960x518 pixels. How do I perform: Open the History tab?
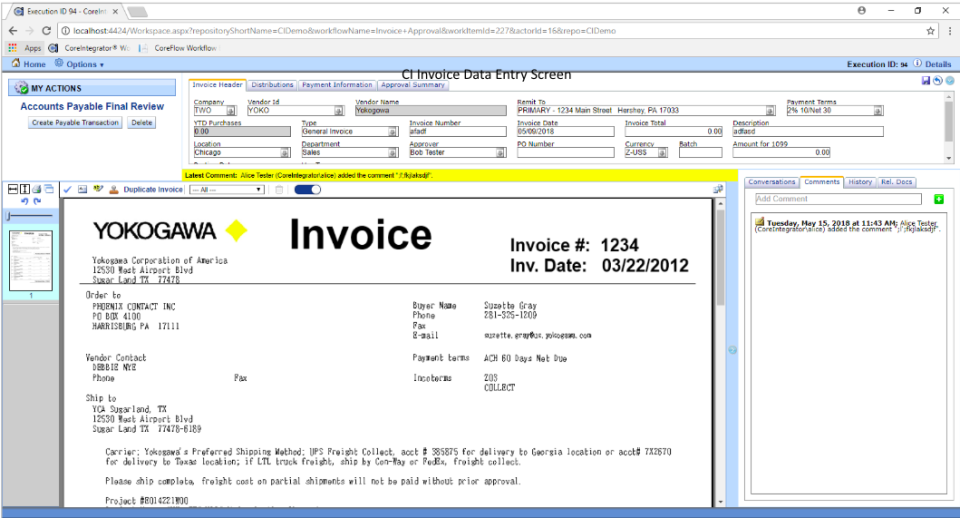tap(860, 182)
